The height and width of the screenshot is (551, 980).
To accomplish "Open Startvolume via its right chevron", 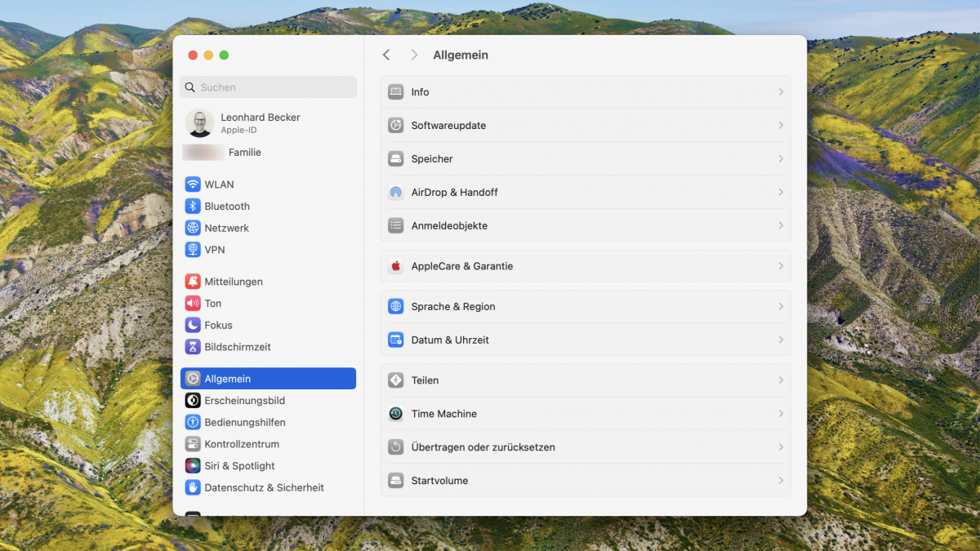I will point(781,481).
